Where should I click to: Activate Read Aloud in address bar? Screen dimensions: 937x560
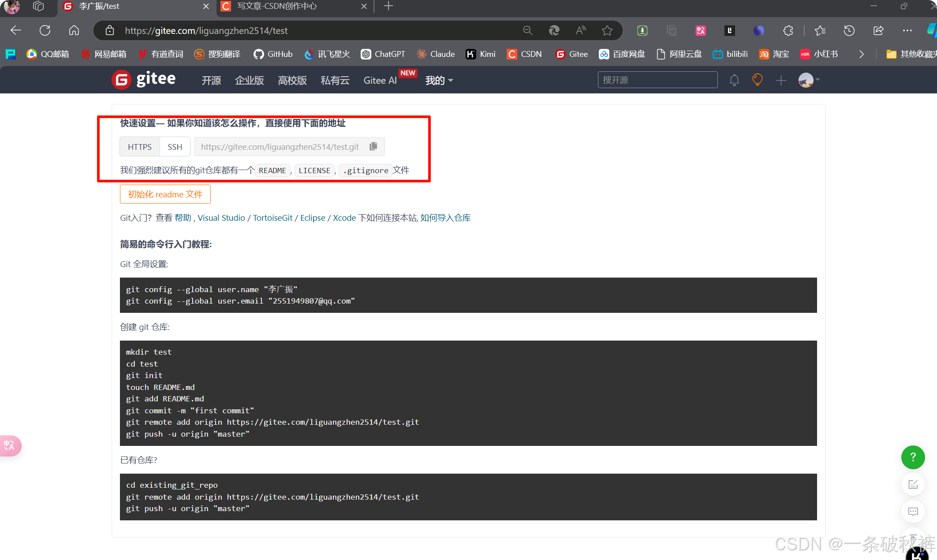click(581, 30)
